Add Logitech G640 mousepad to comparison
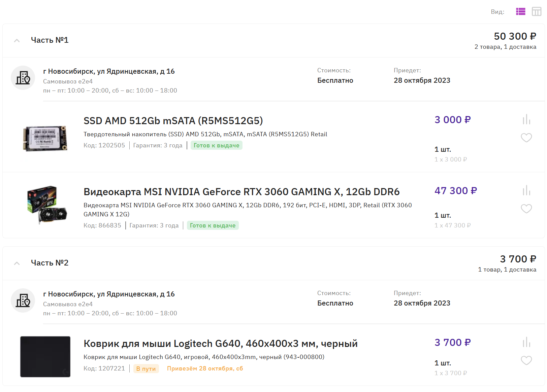The height and width of the screenshot is (392, 547). [x=526, y=342]
